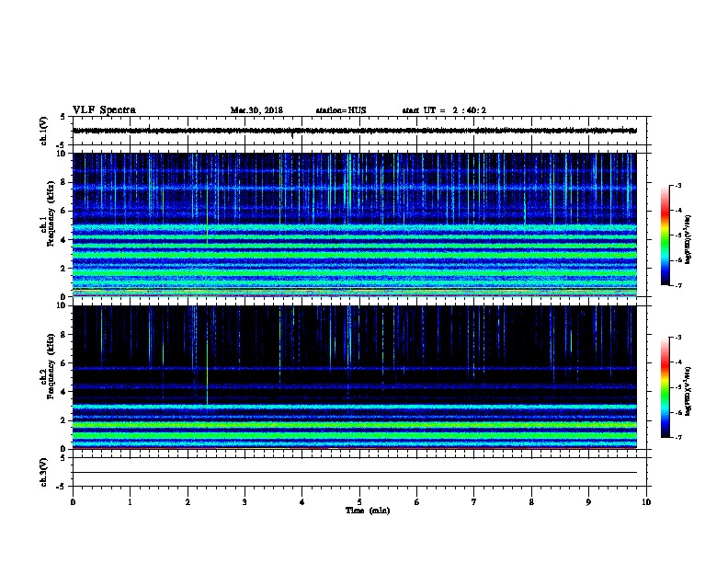728x563 pixels.
Task: Click the "VLF Spectra" plot title
Action: pos(104,109)
